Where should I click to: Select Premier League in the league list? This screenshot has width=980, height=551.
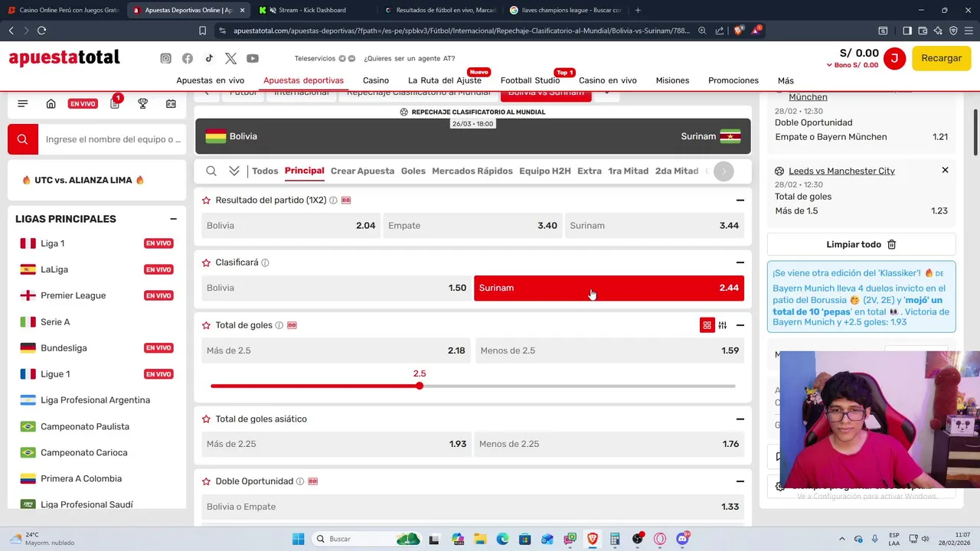pos(73,295)
